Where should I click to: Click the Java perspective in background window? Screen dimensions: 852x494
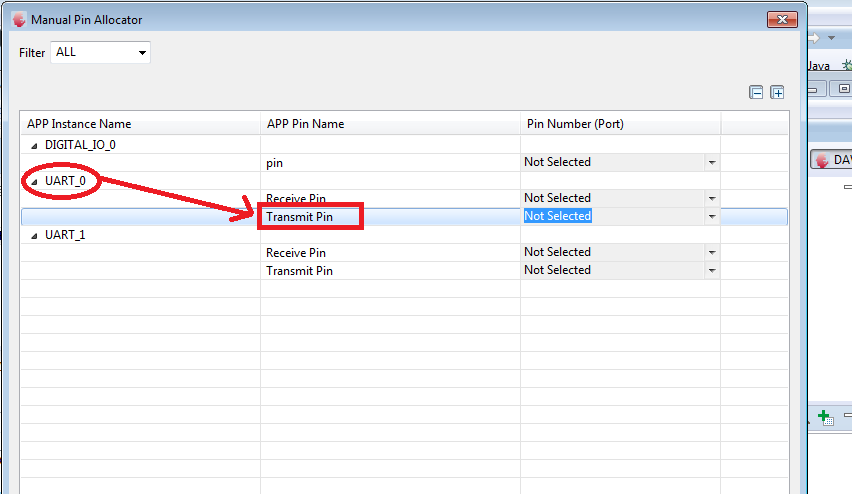click(818, 66)
